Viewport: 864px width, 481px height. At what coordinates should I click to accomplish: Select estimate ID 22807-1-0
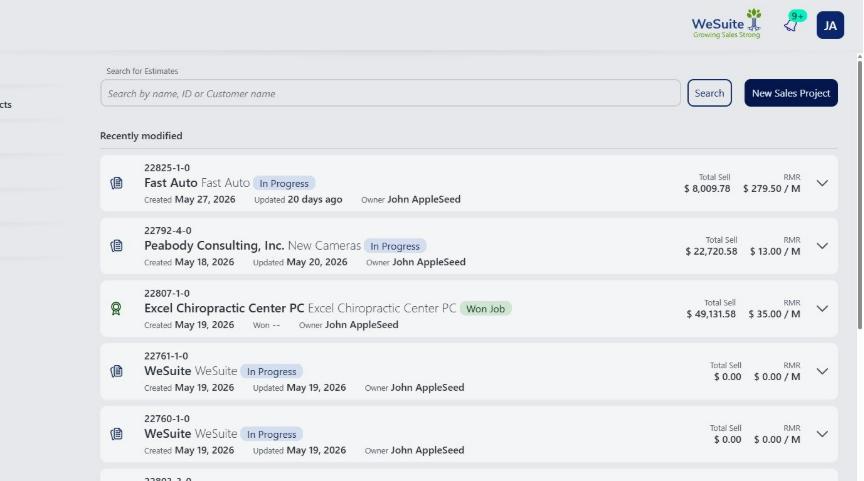(x=167, y=293)
